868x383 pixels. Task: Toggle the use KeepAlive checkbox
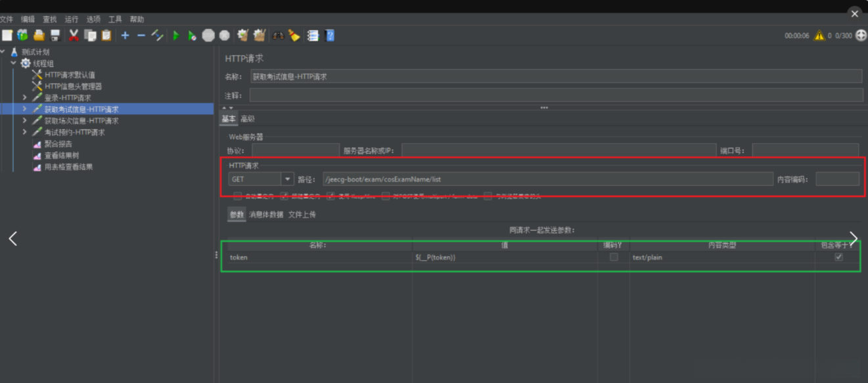point(331,196)
